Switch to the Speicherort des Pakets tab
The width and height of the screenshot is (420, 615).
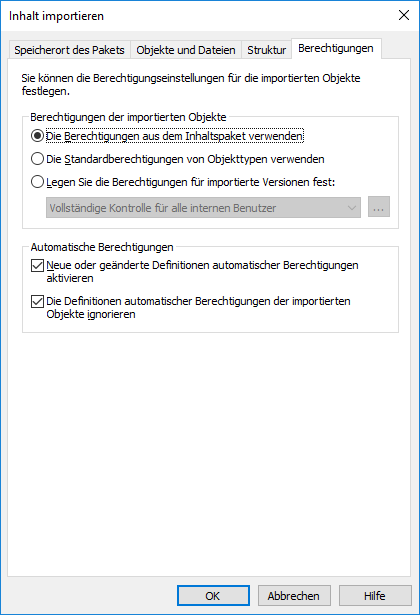(69, 50)
